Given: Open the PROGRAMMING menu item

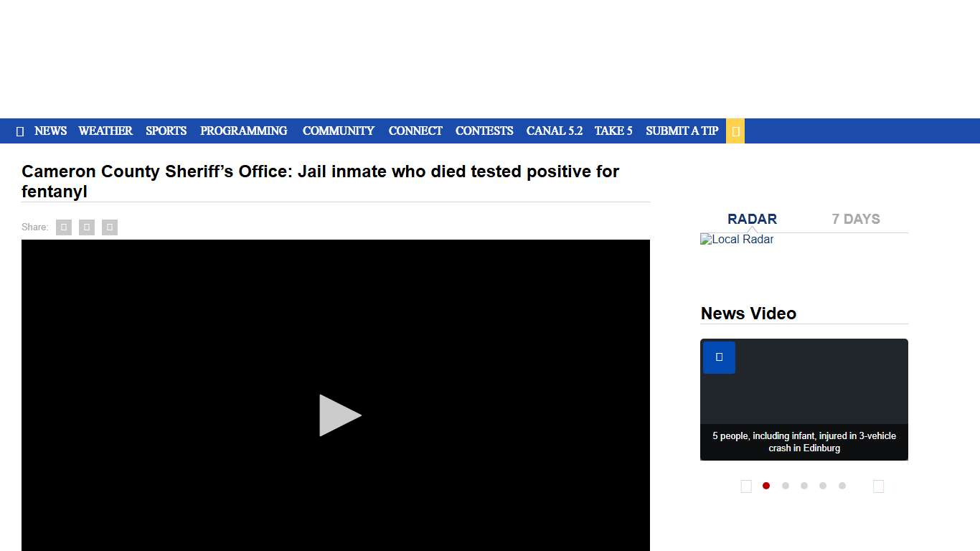Looking at the screenshot, I should pos(243,131).
